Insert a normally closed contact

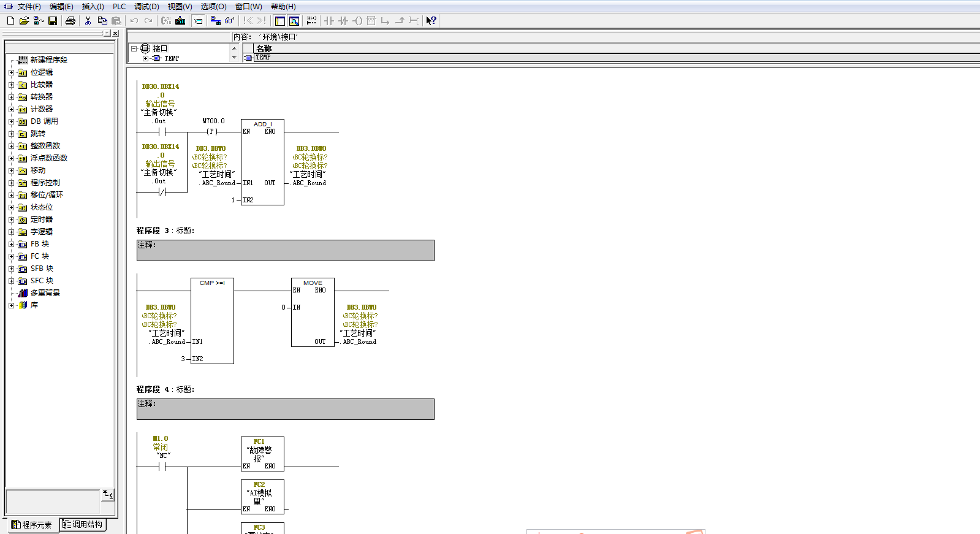343,21
